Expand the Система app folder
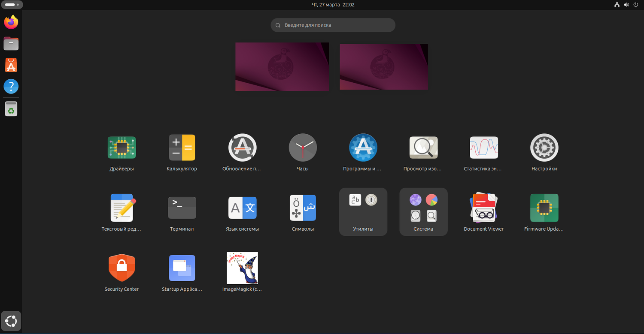The width and height of the screenshot is (644, 334). point(423,212)
